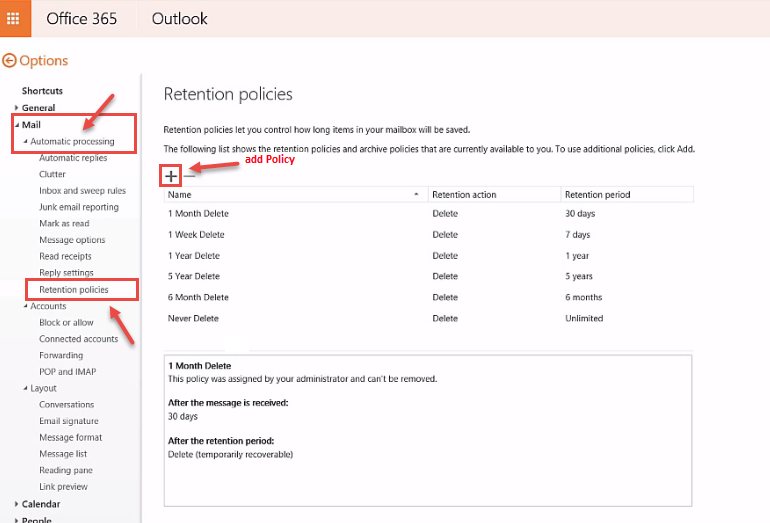Open Forwarding settings
Viewport: 770px width, 523px height.
pyautogui.click(x=61, y=355)
